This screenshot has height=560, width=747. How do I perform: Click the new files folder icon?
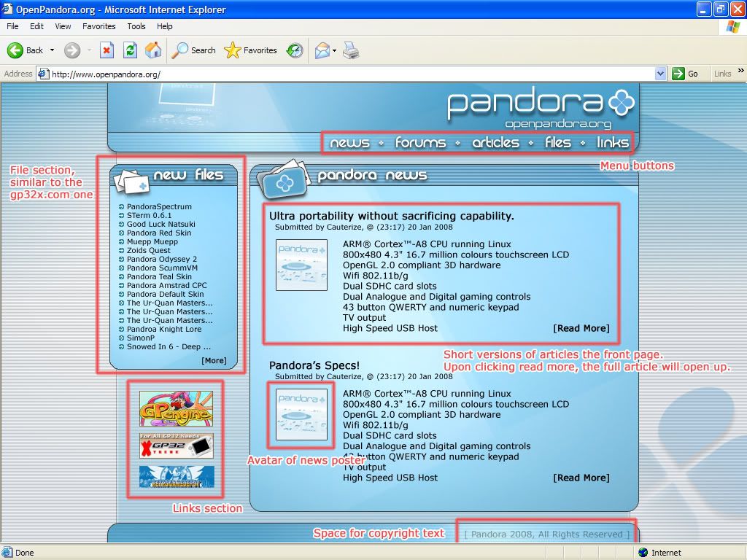coord(131,182)
